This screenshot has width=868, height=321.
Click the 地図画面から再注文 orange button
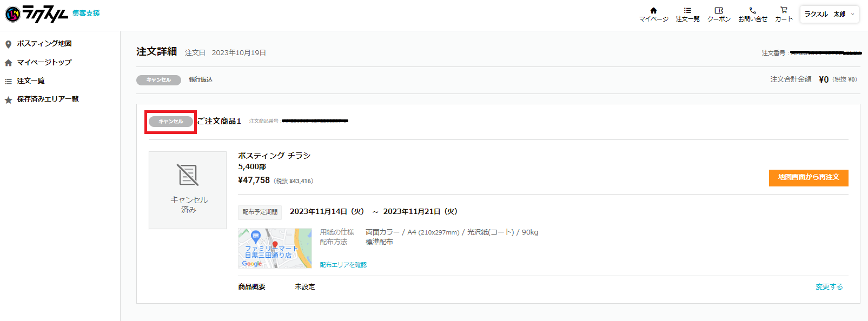click(809, 178)
